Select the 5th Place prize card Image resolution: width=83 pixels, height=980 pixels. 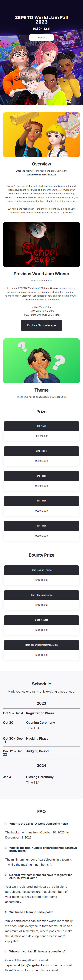pos(41,531)
